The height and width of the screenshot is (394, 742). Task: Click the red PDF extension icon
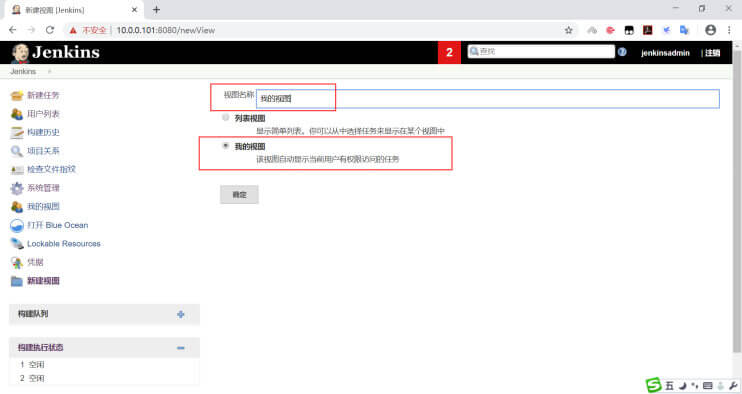[x=647, y=30]
